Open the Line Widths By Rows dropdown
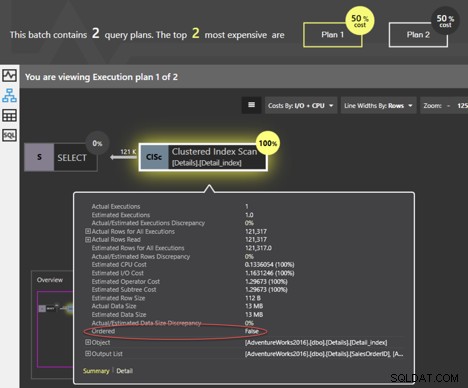 tap(378, 106)
